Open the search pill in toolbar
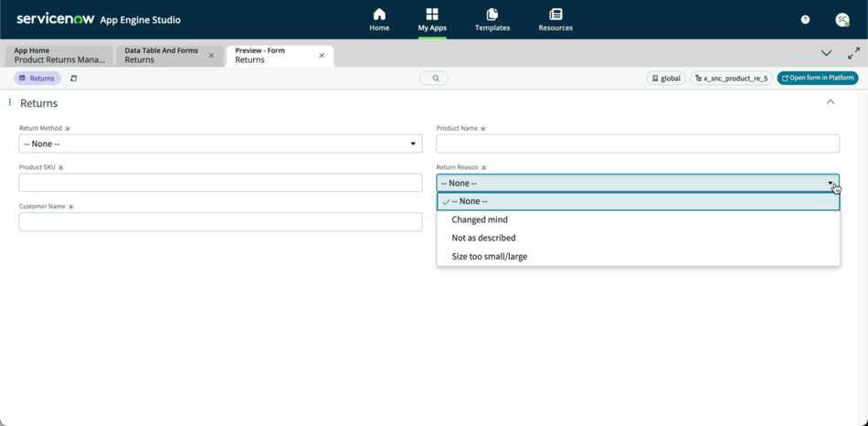 coord(434,78)
